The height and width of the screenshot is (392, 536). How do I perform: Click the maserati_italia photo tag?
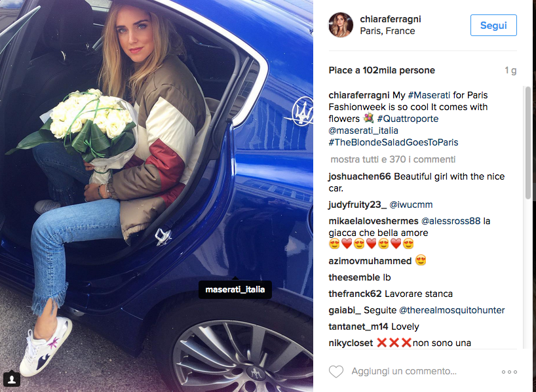click(x=235, y=289)
